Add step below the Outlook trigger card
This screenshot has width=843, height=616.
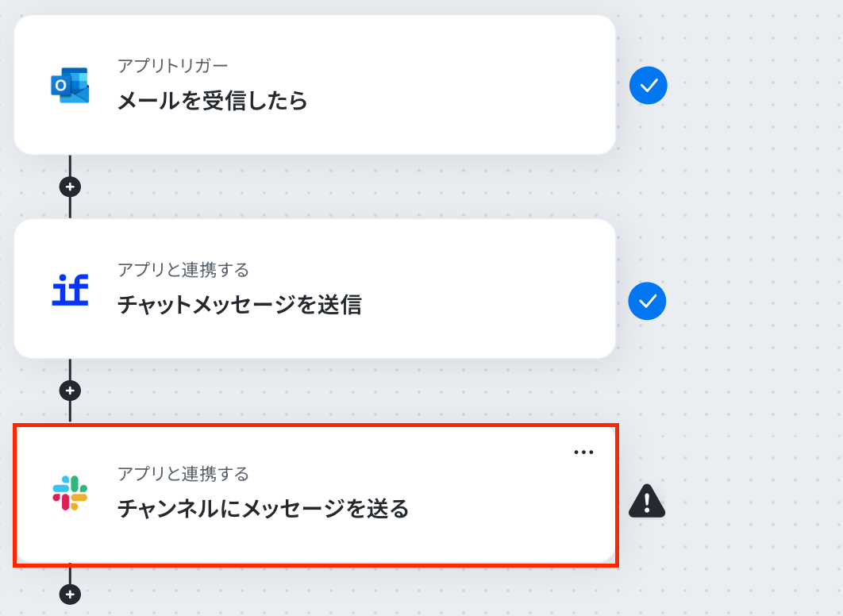(70, 187)
